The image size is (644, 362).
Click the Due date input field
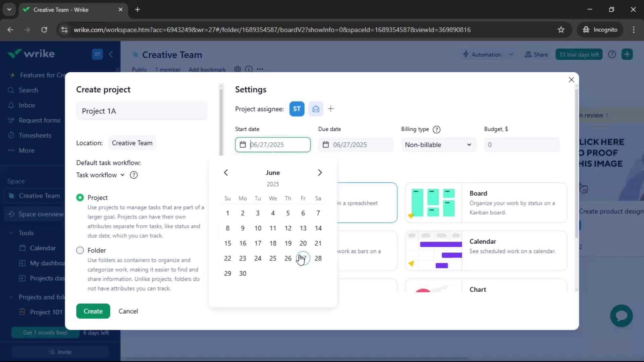356,145
